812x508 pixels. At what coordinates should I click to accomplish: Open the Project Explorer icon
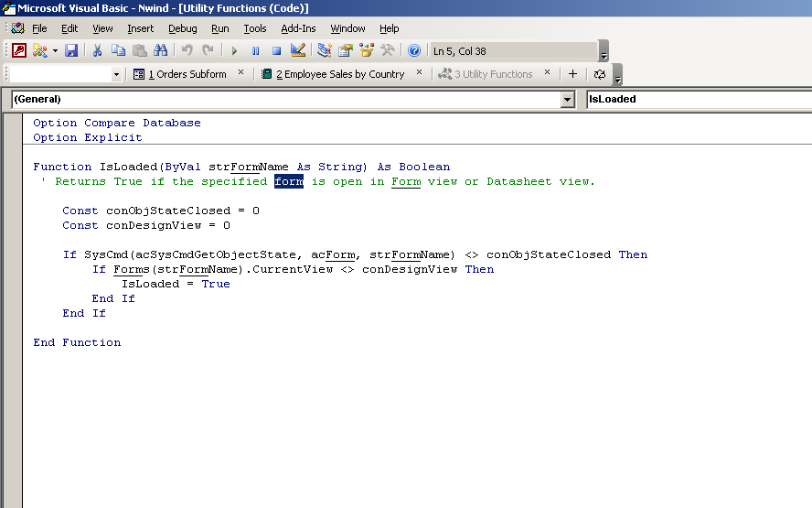(x=325, y=50)
